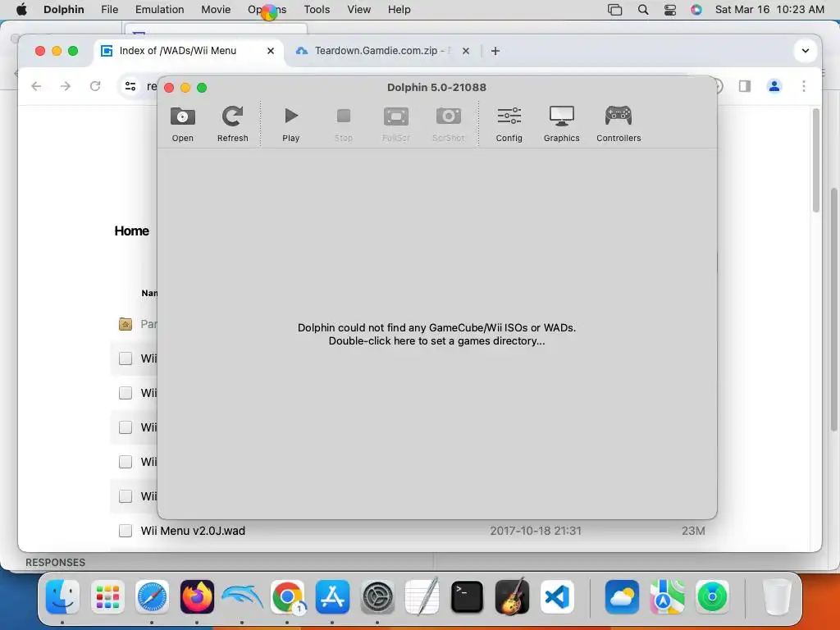Open the Controllers settings
Viewport: 840px width, 630px height.
point(619,124)
